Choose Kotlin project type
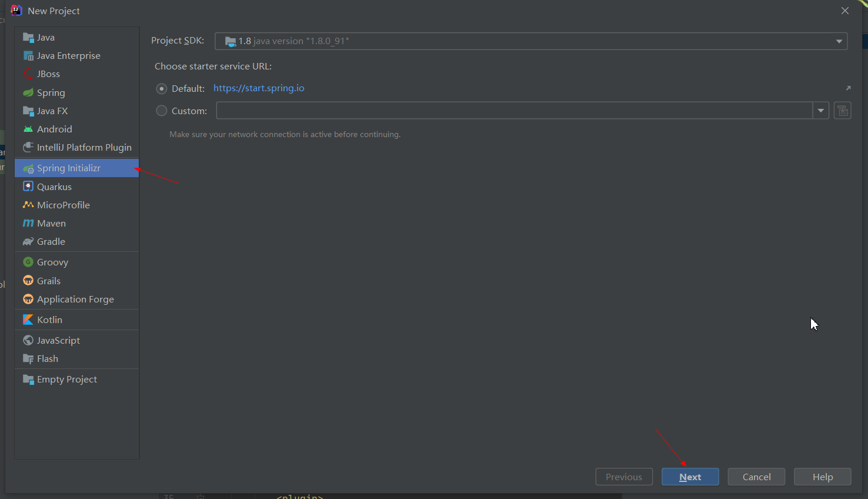This screenshot has height=499, width=868. coord(76,320)
